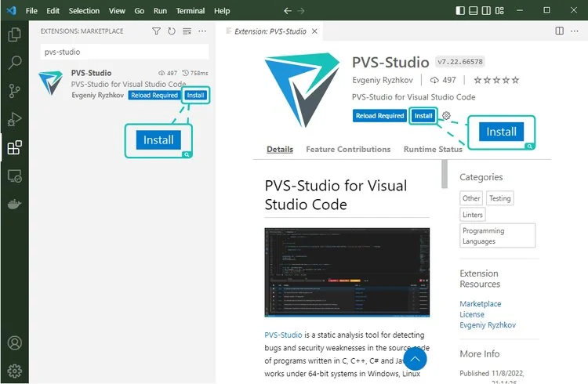This screenshot has height=384, width=588.
Task: Select the Testing category tag
Action: click(x=500, y=198)
